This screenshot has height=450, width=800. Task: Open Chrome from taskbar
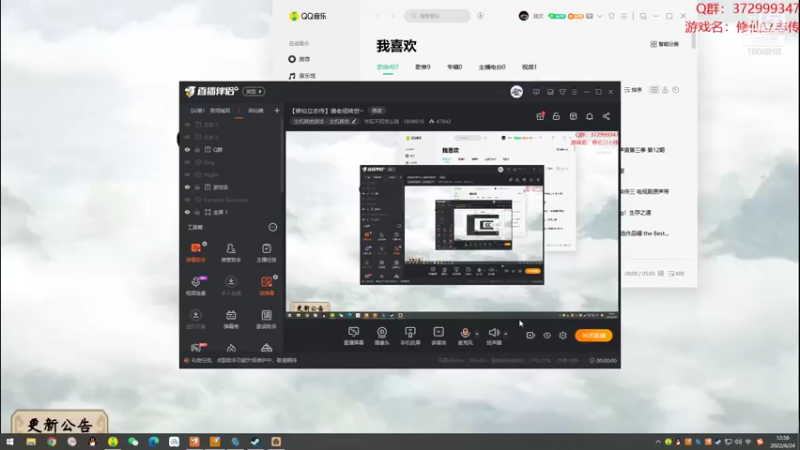52,442
